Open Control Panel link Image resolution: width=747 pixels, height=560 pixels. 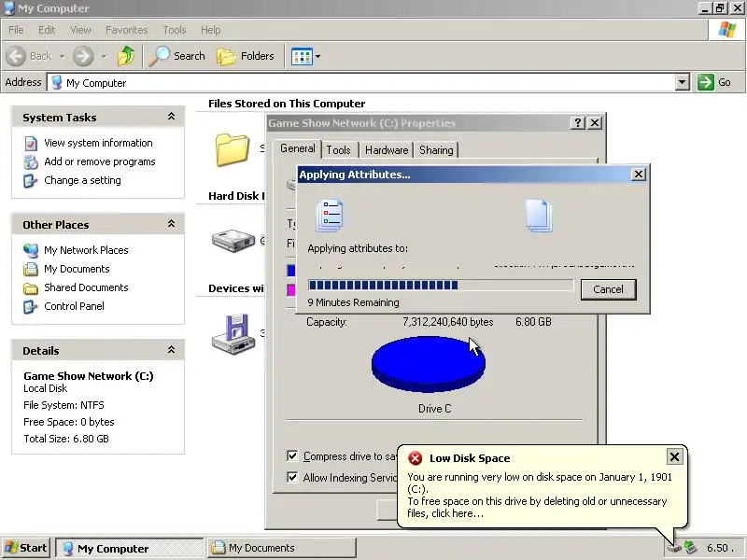point(74,306)
